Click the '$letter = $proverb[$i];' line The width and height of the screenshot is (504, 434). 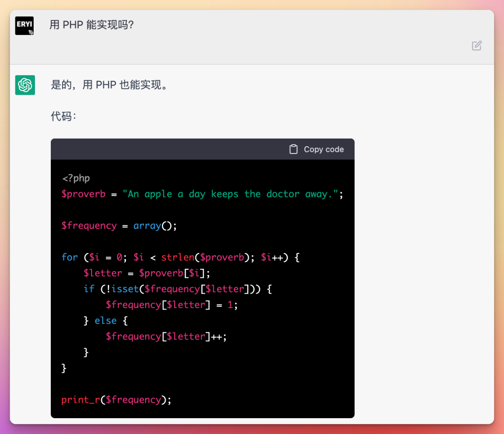pos(147,273)
